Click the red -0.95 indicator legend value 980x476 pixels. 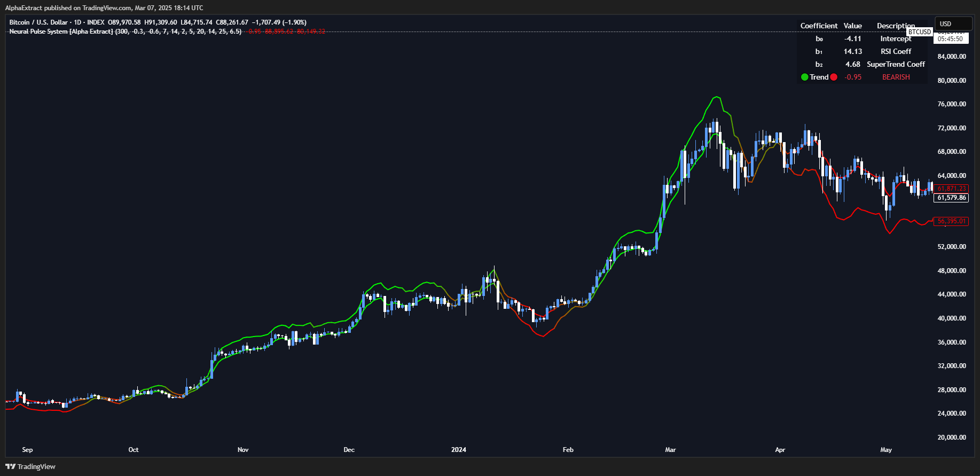[255, 32]
